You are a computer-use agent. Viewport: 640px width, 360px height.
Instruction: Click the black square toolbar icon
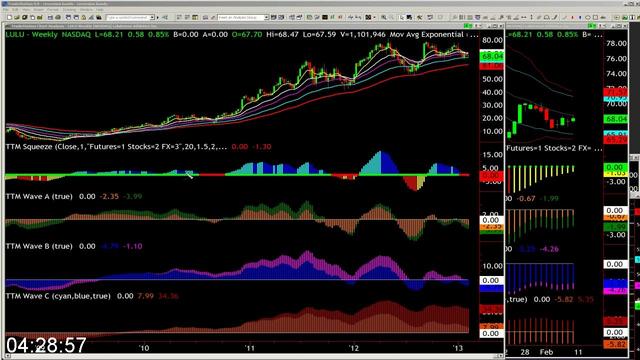[324, 18]
